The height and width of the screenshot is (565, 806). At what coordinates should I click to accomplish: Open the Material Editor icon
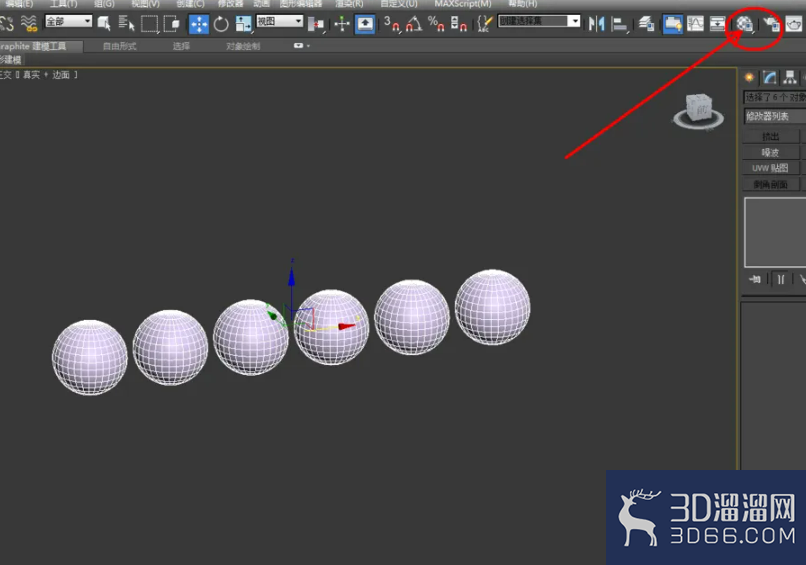[x=744, y=24]
